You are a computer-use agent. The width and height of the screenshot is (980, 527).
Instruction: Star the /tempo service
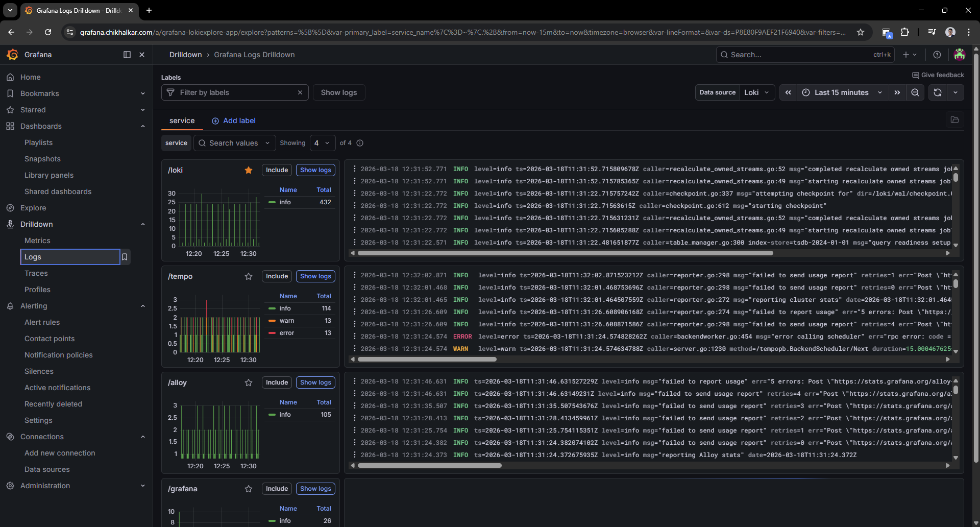[x=249, y=276]
